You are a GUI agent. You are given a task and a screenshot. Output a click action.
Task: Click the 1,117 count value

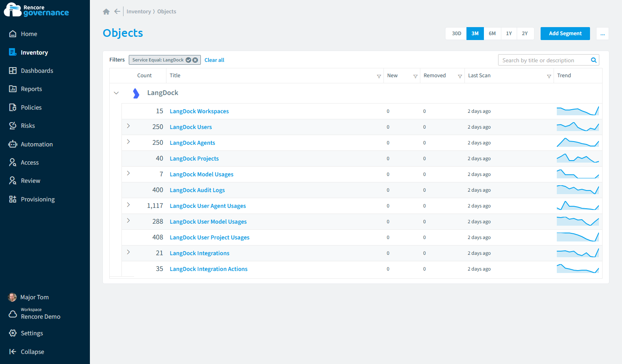[155, 206]
